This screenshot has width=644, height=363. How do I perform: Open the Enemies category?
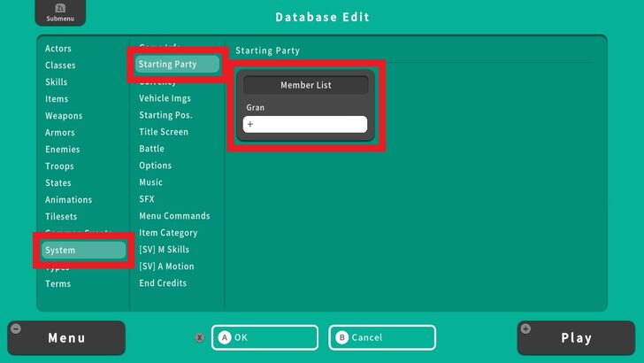[63, 150]
